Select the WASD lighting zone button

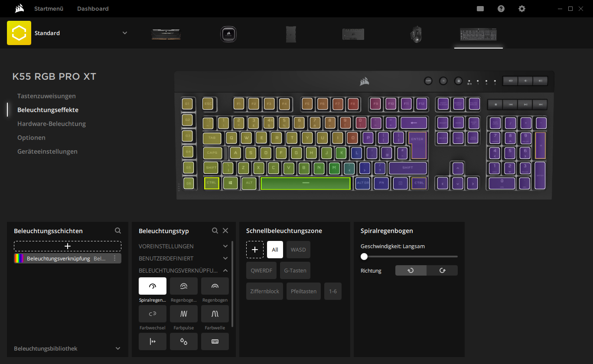(x=298, y=250)
